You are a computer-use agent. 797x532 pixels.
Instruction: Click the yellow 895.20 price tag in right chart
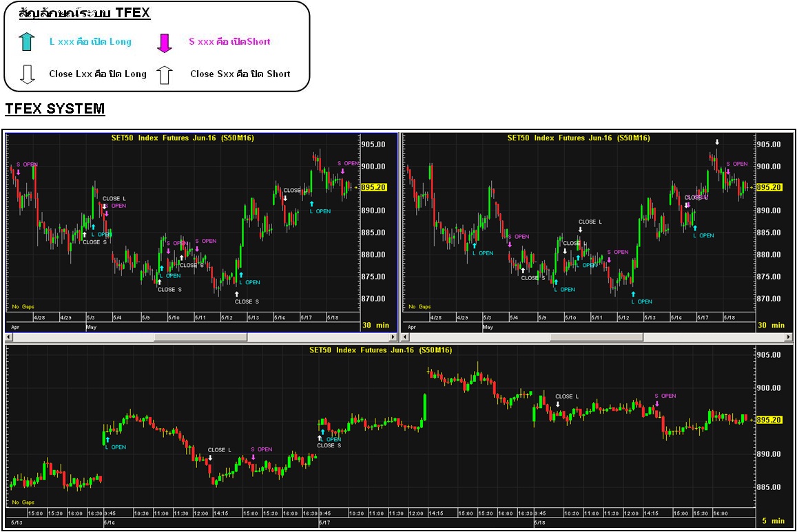[x=769, y=187]
